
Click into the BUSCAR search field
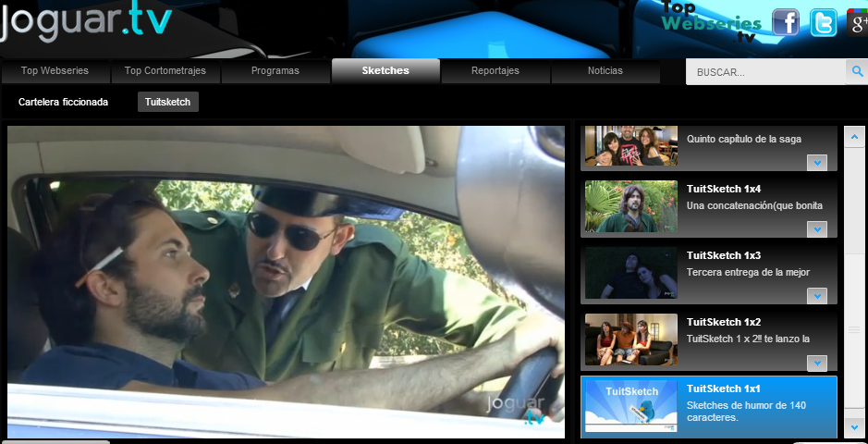point(765,72)
